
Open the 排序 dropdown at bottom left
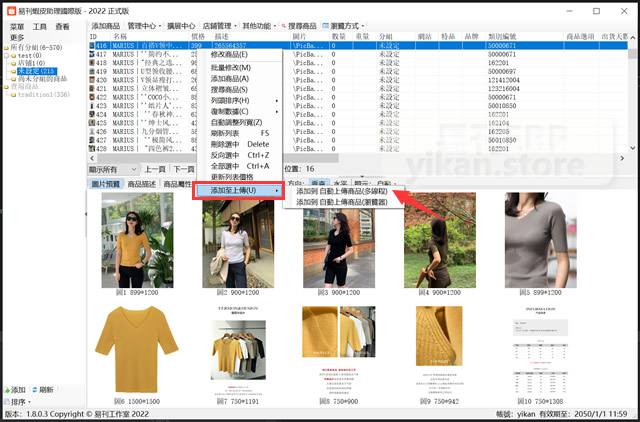(x=28, y=403)
